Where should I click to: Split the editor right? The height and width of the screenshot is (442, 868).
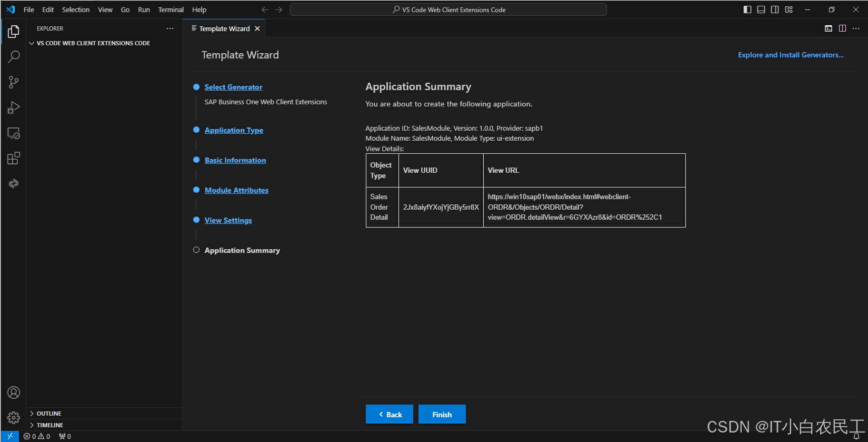pyautogui.click(x=842, y=28)
